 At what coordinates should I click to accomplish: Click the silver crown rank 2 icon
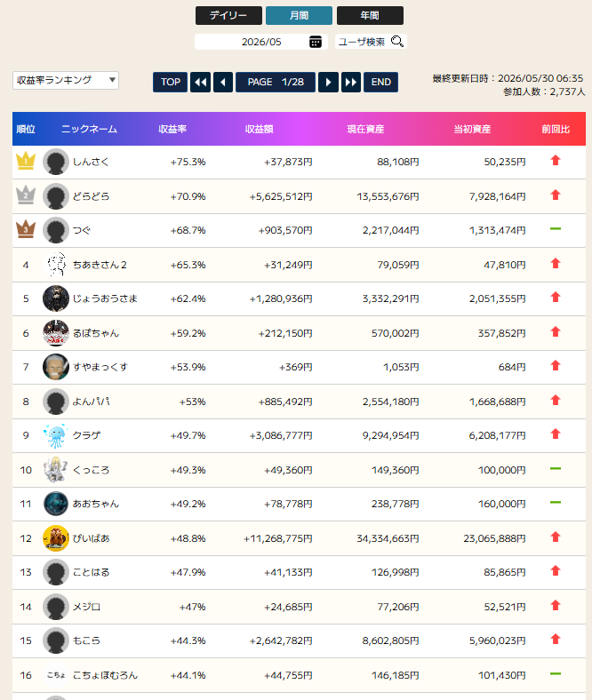coord(26,195)
